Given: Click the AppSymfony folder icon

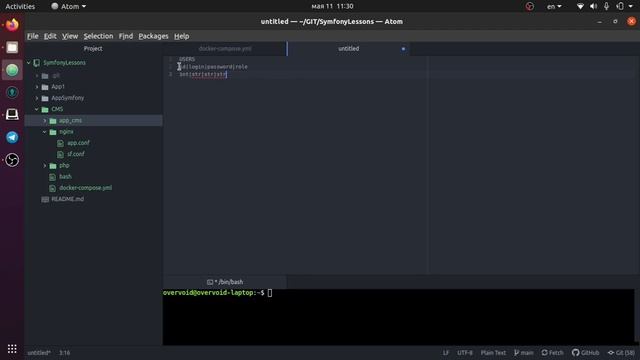Looking at the screenshot, I should (x=45, y=98).
